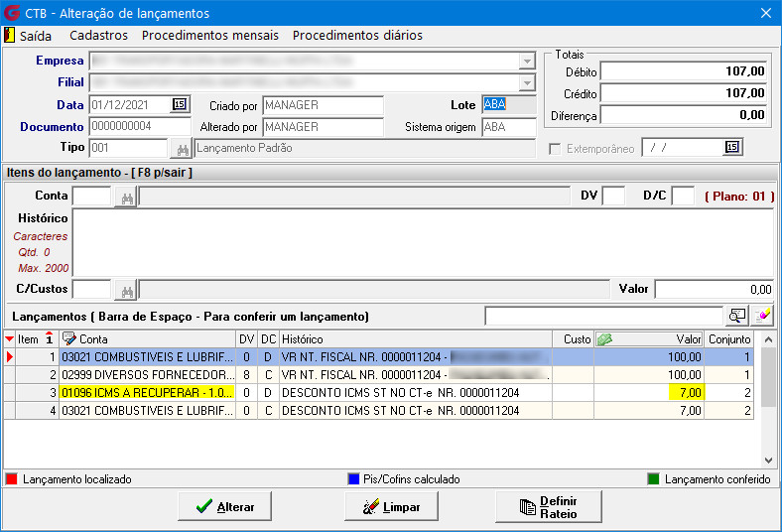Image resolution: width=782 pixels, height=532 pixels.
Task: Click the Diferença total 0,00
Action: pos(684,115)
